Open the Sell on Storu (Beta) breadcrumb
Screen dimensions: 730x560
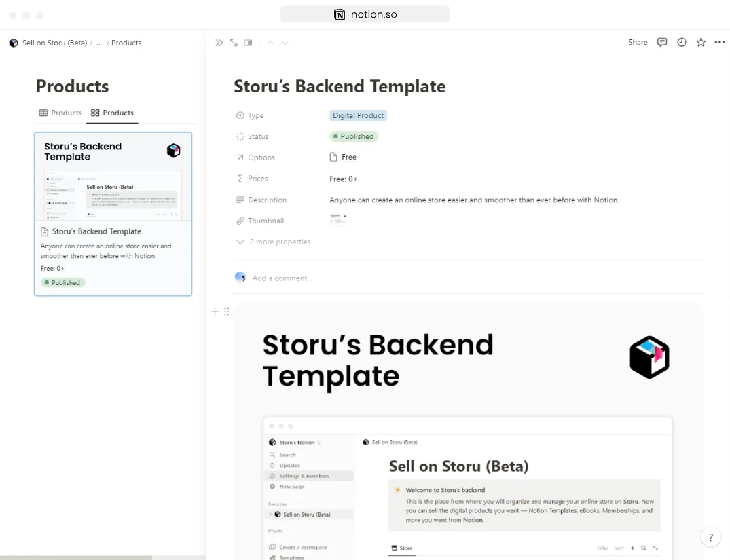coord(54,43)
